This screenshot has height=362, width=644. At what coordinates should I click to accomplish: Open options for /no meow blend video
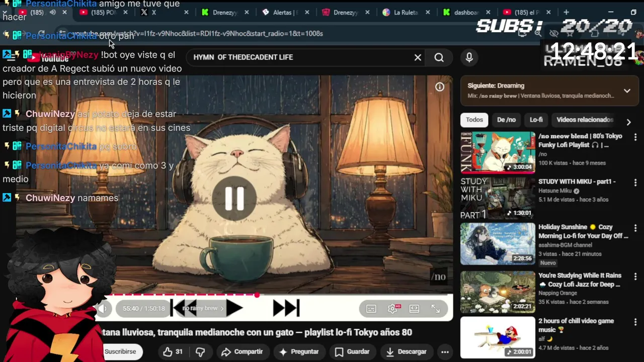635,137
